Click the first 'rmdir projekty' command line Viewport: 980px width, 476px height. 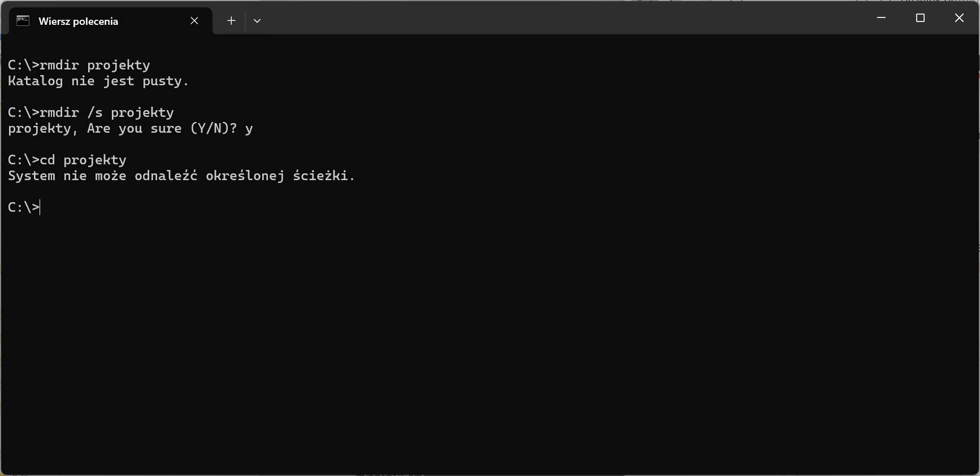point(79,65)
